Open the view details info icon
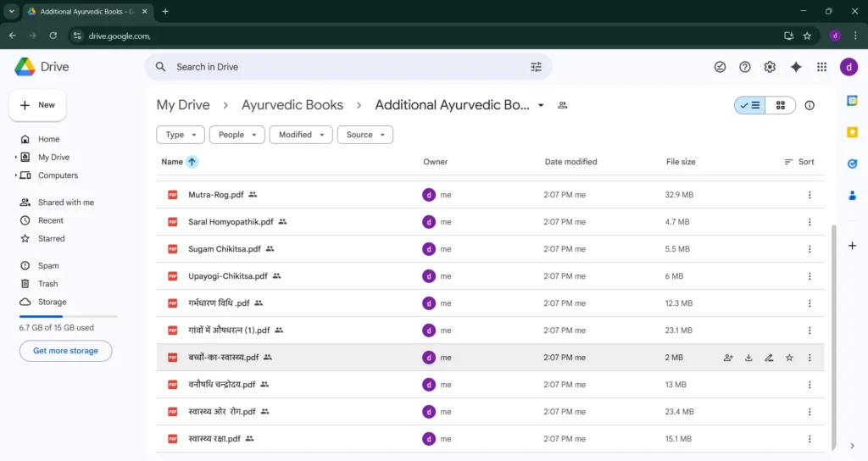The image size is (868, 461). (810, 105)
